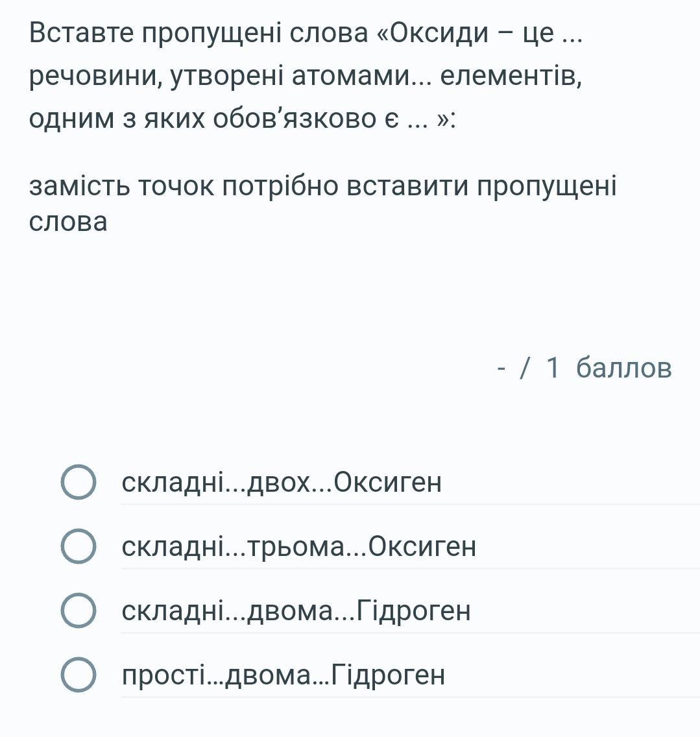
Task: Tap the answer label складні...двома...Гідроген
Action: [x=296, y=610]
